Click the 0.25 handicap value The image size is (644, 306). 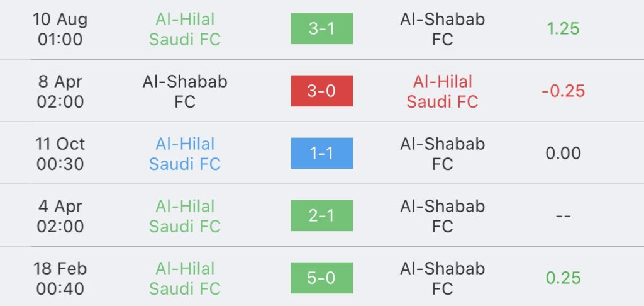pyautogui.click(x=563, y=278)
